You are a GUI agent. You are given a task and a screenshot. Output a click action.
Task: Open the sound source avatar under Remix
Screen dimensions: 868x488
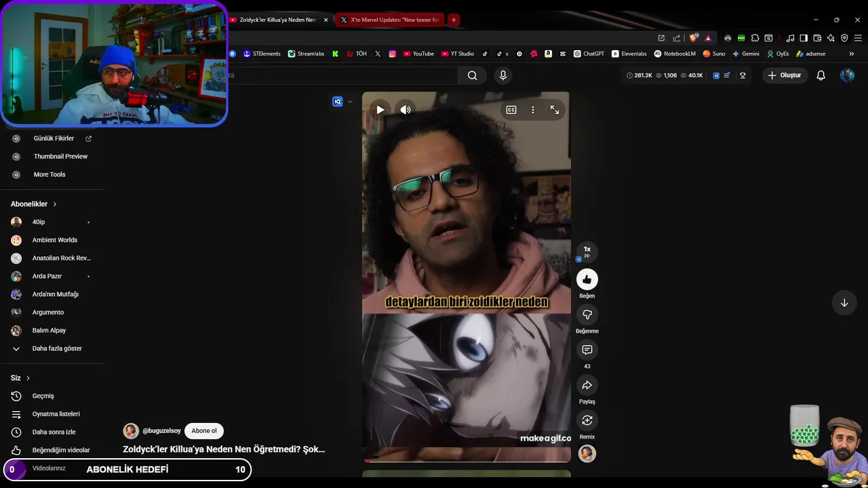pyautogui.click(x=587, y=453)
